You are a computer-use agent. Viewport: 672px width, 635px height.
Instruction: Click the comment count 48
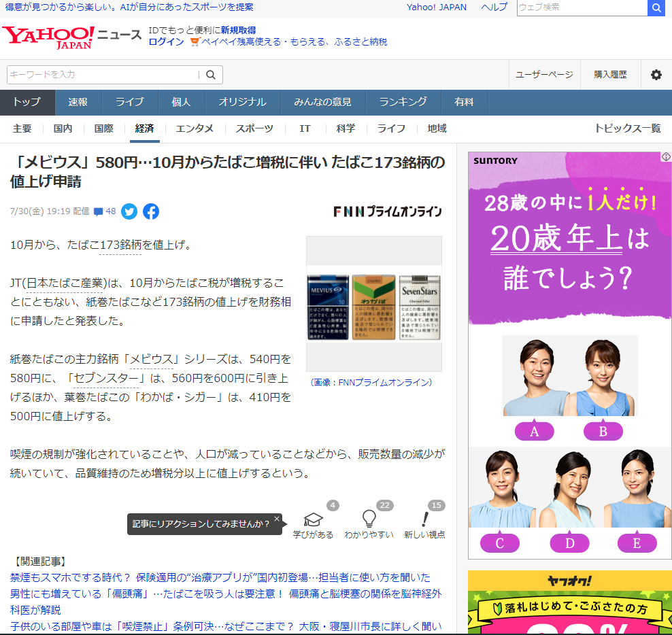point(111,211)
